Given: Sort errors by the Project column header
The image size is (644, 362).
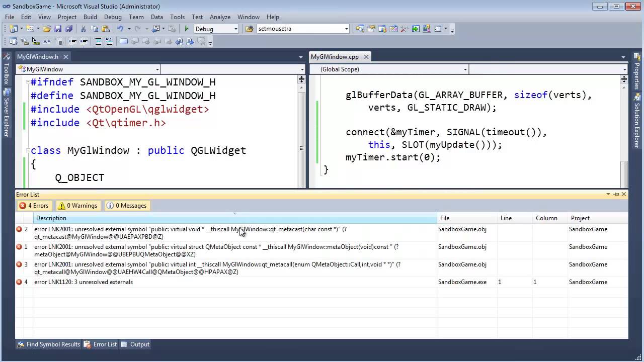Looking at the screenshot, I should [x=598, y=218].
